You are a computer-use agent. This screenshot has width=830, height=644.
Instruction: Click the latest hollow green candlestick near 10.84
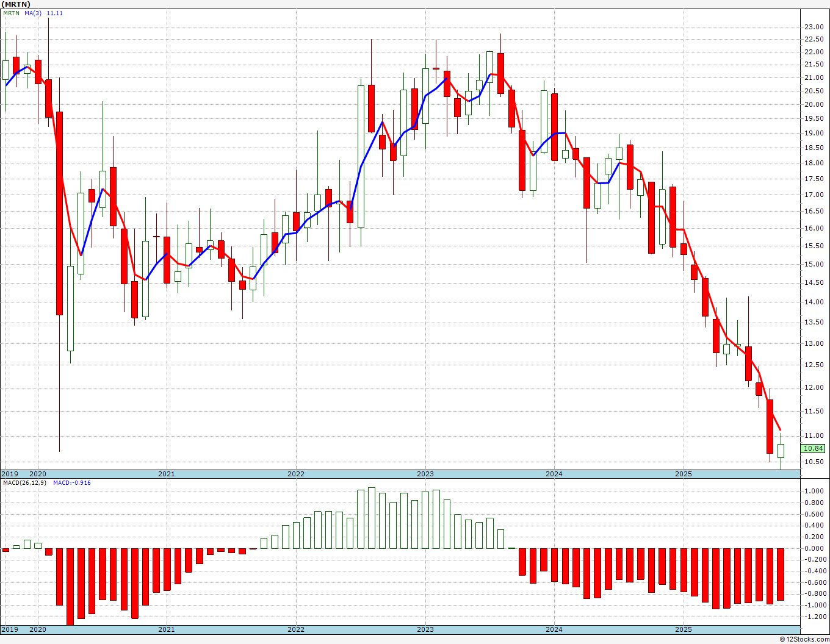click(x=781, y=451)
